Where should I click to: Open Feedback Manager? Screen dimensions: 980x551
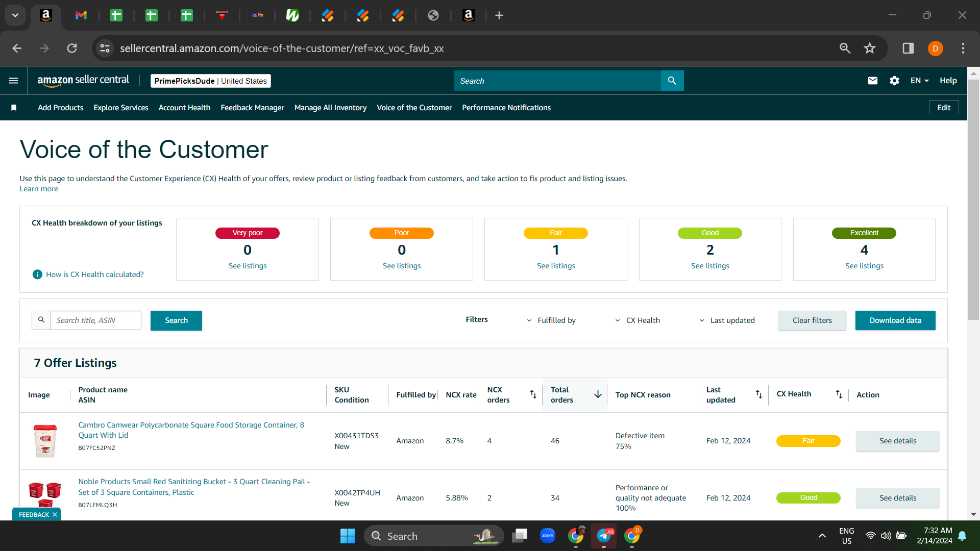pos(252,108)
